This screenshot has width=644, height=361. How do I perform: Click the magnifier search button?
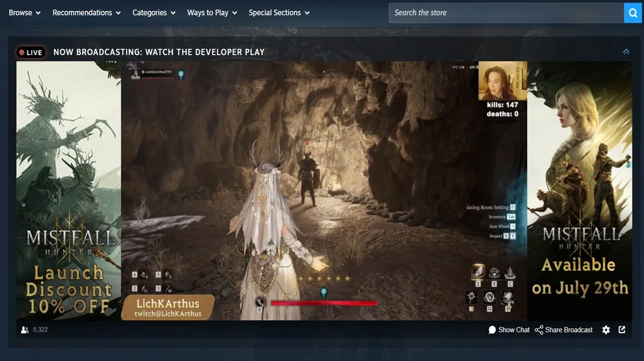click(633, 13)
